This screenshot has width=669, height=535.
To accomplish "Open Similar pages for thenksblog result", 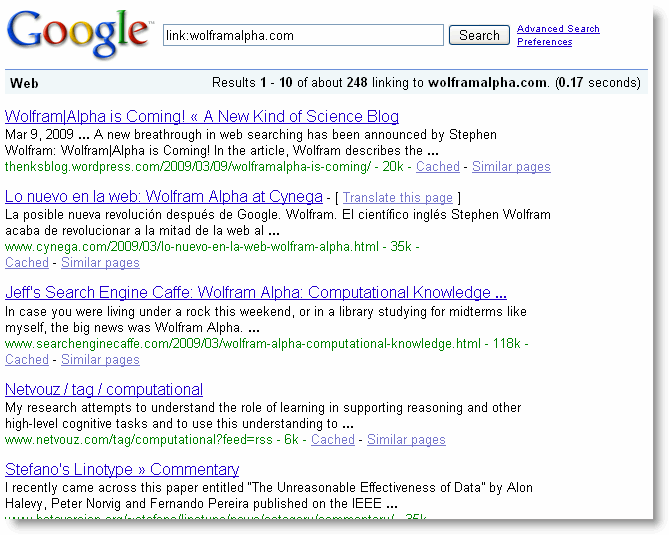I will pyautogui.click(x=511, y=166).
